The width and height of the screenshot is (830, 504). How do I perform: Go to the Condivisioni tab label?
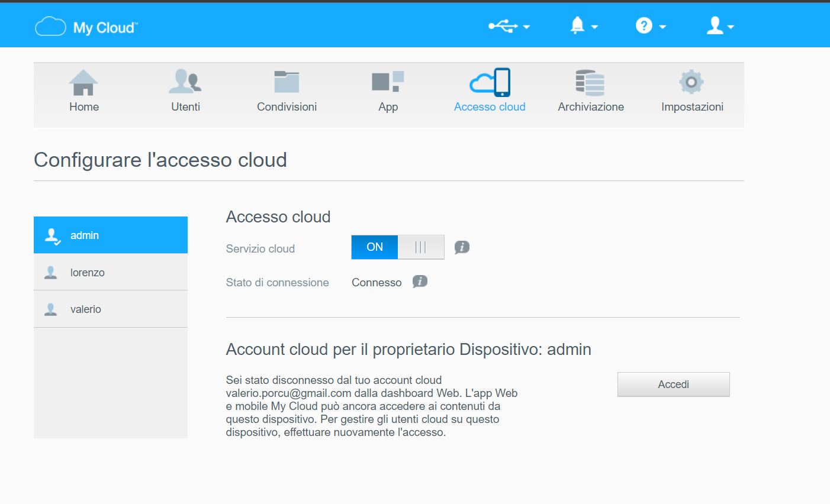pyautogui.click(x=287, y=107)
